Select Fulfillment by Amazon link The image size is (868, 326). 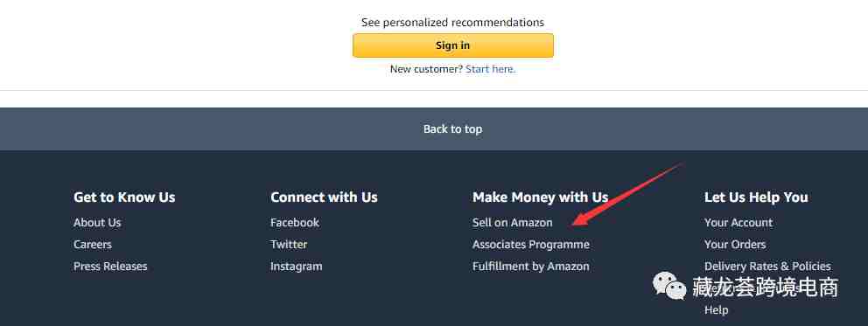coord(530,267)
